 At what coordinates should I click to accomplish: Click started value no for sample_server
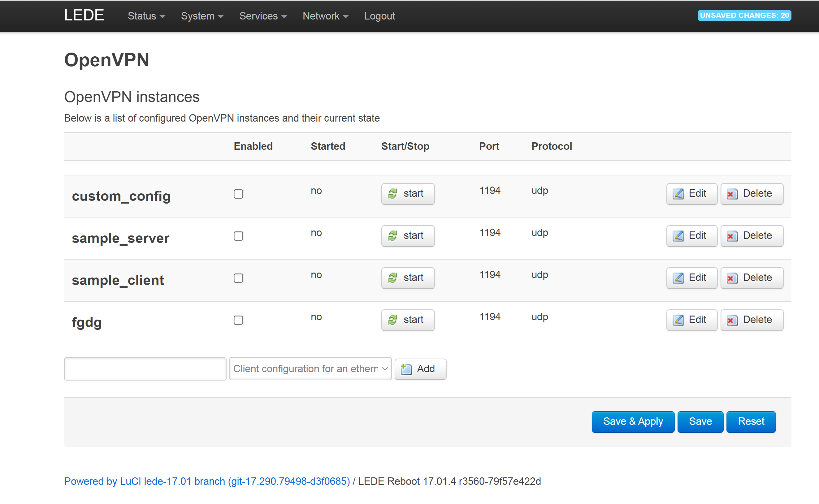316,233
